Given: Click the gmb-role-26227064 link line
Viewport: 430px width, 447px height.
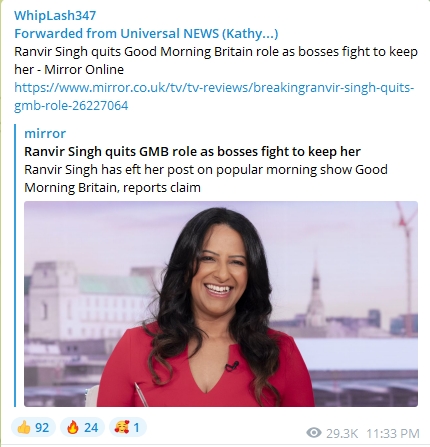Looking at the screenshot, I should pyautogui.click(x=71, y=105).
